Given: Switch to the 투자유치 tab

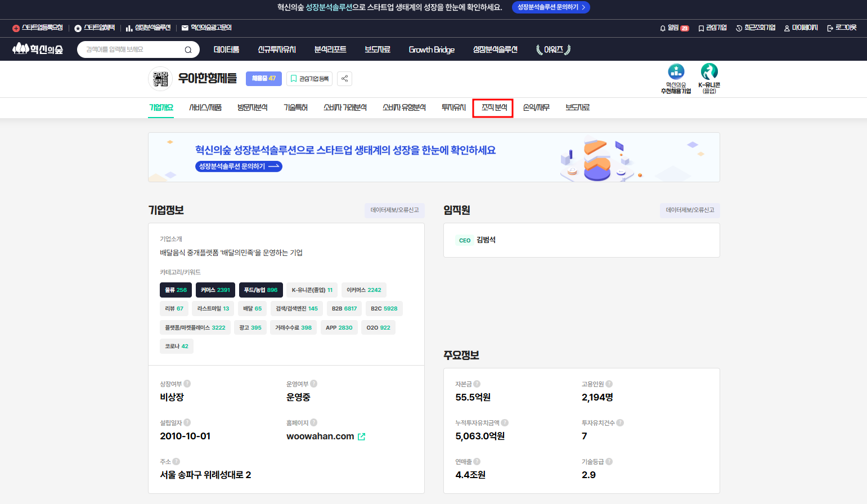Looking at the screenshot, I should point(453,107).
